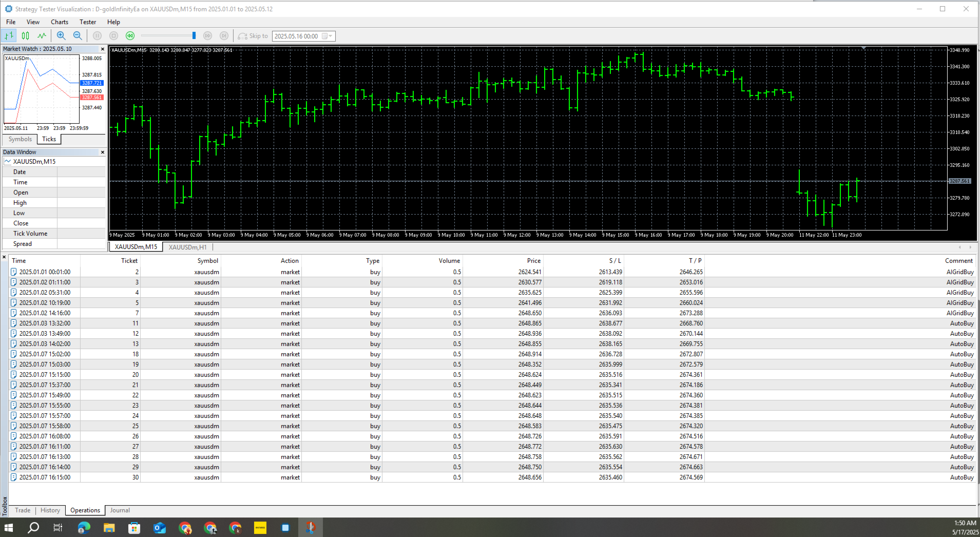The height and width of the screenshot is (537, 980).
Task: Click the fast-forward button
Action: pyautogui.click(x=207, y=36)
